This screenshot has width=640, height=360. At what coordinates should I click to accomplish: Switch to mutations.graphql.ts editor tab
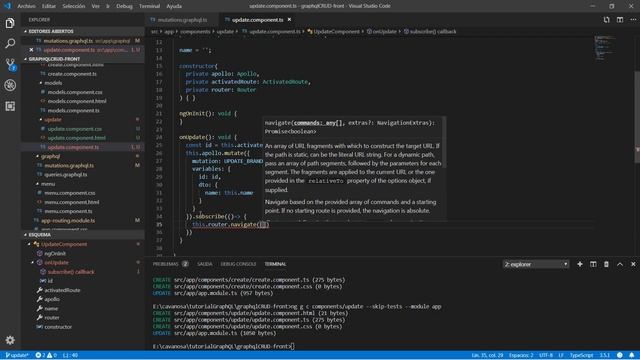click(182, 20)
